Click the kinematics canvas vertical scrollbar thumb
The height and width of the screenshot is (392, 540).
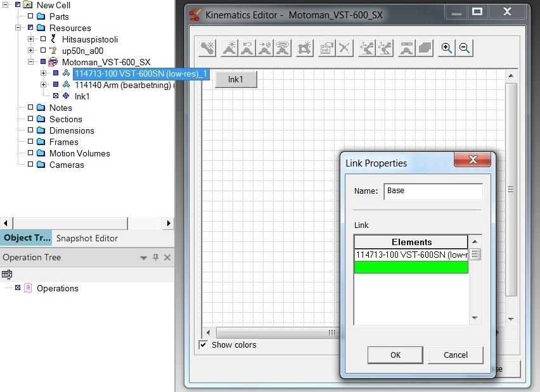511,189
